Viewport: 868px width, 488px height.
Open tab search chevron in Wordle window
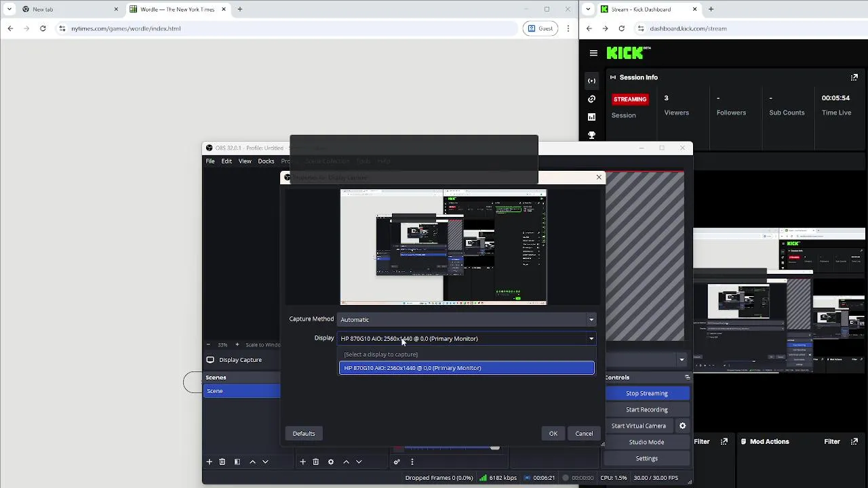(9, 9)
